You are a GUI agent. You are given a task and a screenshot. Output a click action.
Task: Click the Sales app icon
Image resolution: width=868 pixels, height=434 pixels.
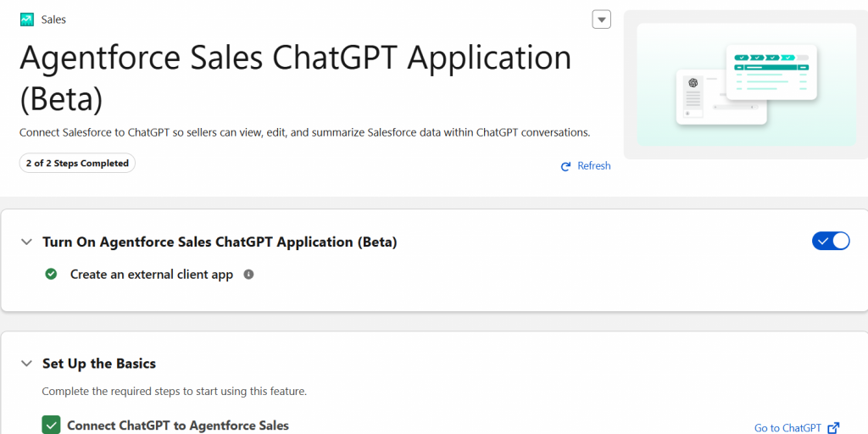(x=27, y=19)
